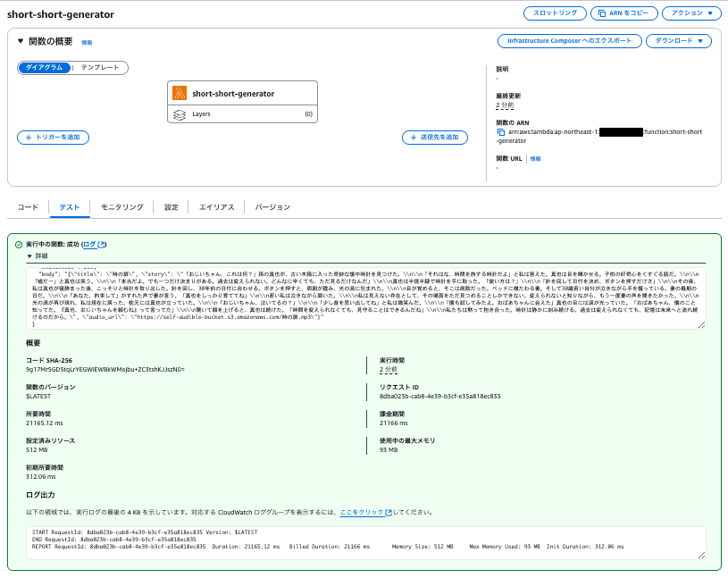Copy the function ARN using the copy icon beside arn:aws:lambda

tap(501, 132)
